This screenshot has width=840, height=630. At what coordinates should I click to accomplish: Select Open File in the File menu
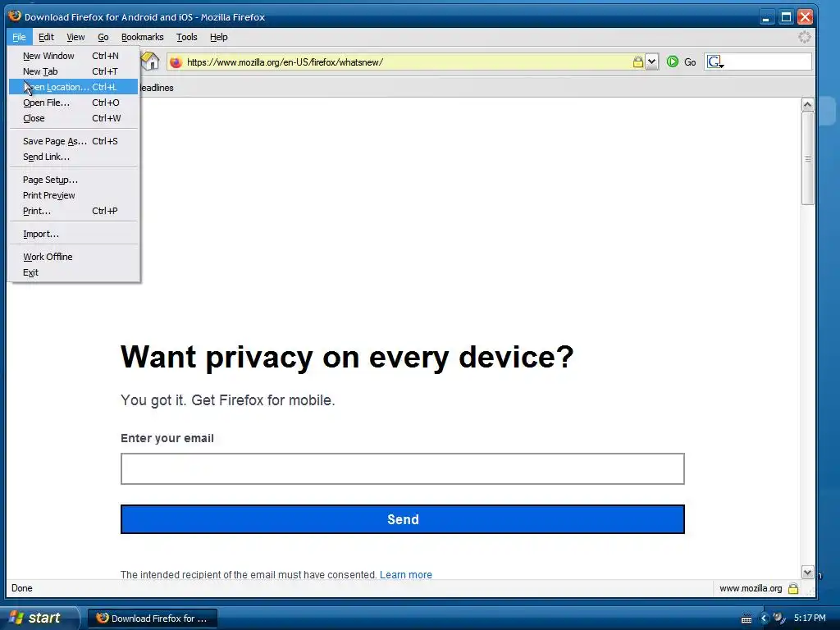73,103
